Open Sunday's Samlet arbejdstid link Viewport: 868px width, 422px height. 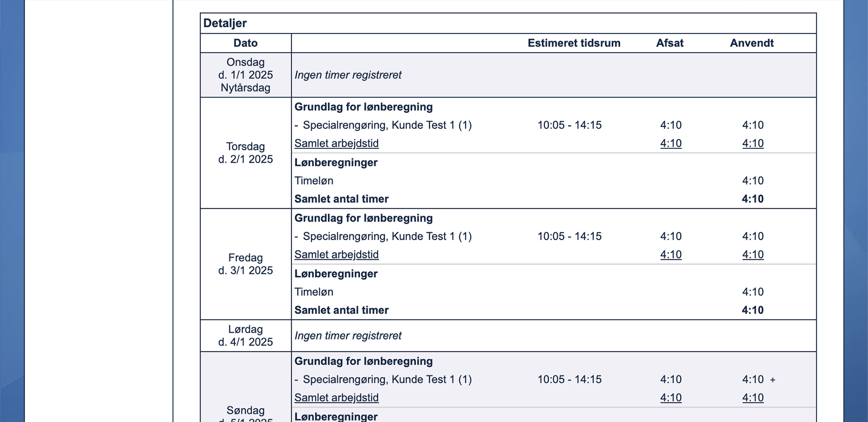click(x=336, y=397)
